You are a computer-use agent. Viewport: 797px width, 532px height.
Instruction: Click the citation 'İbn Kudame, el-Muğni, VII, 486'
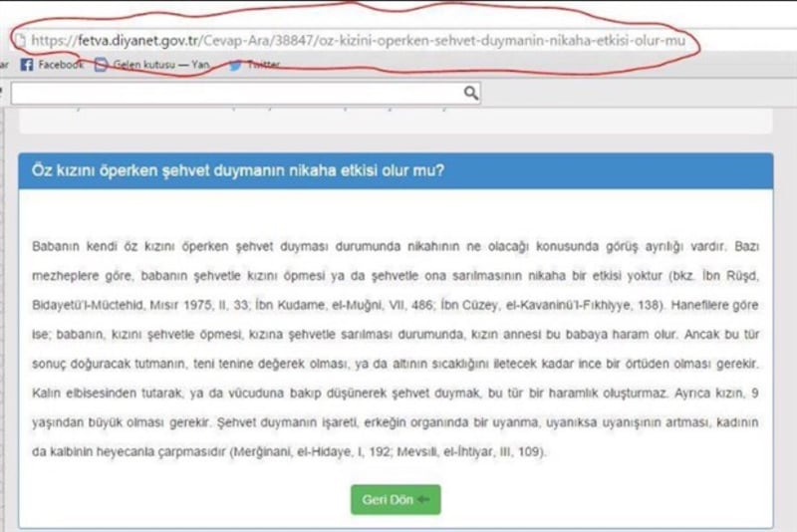343,305
